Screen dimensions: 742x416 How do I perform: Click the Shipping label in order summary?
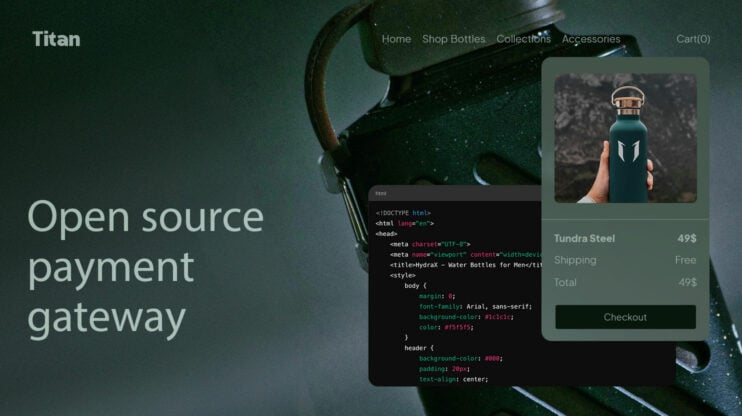pos(575,260)
